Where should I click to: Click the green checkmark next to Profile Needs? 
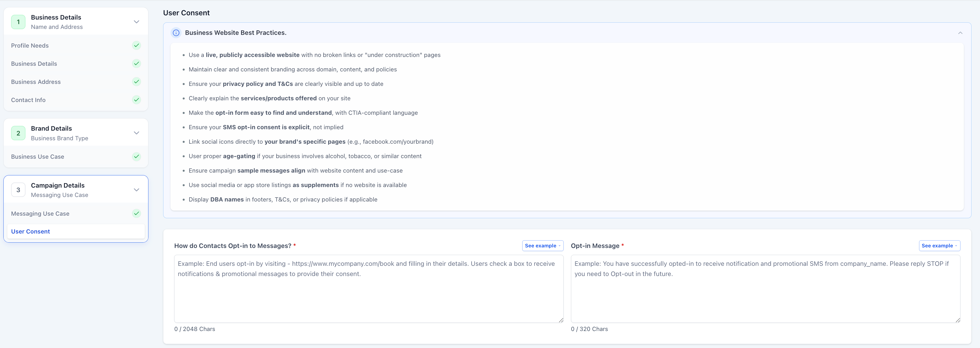136,45
